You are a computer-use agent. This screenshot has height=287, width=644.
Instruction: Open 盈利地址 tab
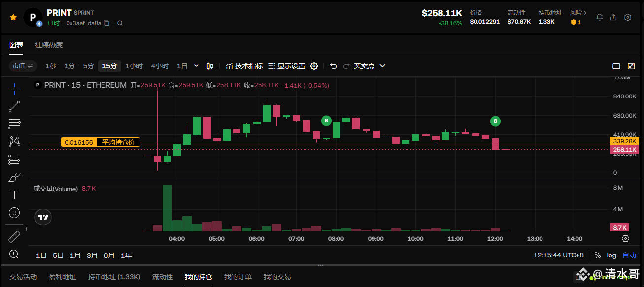(63, 277)
